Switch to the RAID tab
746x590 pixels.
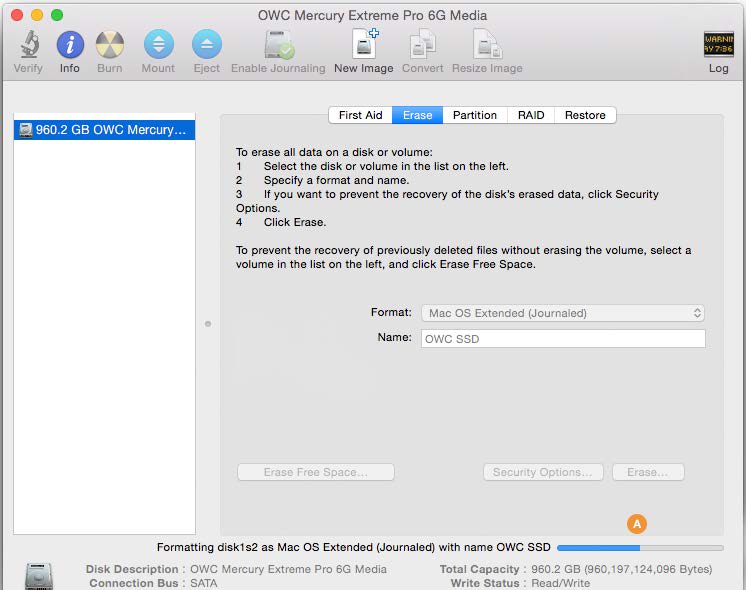click(530, 115)
